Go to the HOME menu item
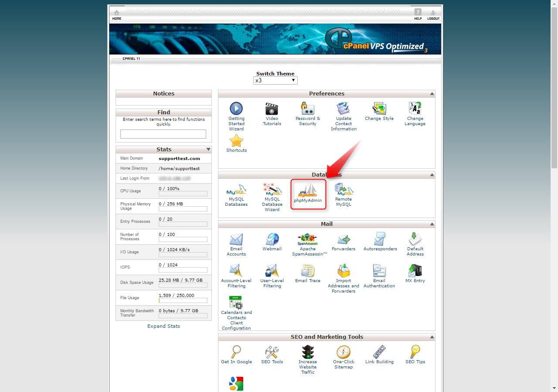 coord(116,15)
